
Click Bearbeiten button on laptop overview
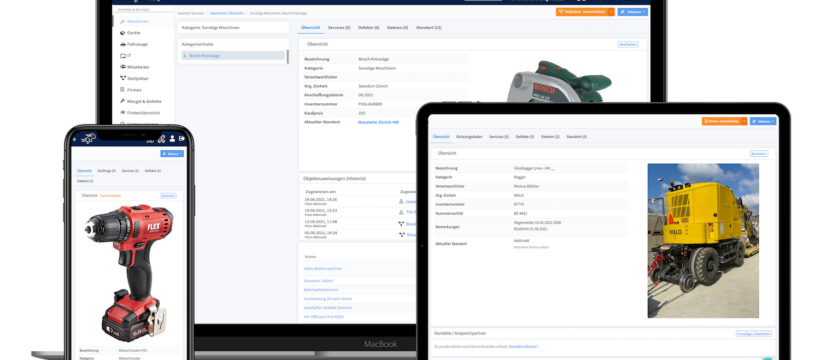628,44
